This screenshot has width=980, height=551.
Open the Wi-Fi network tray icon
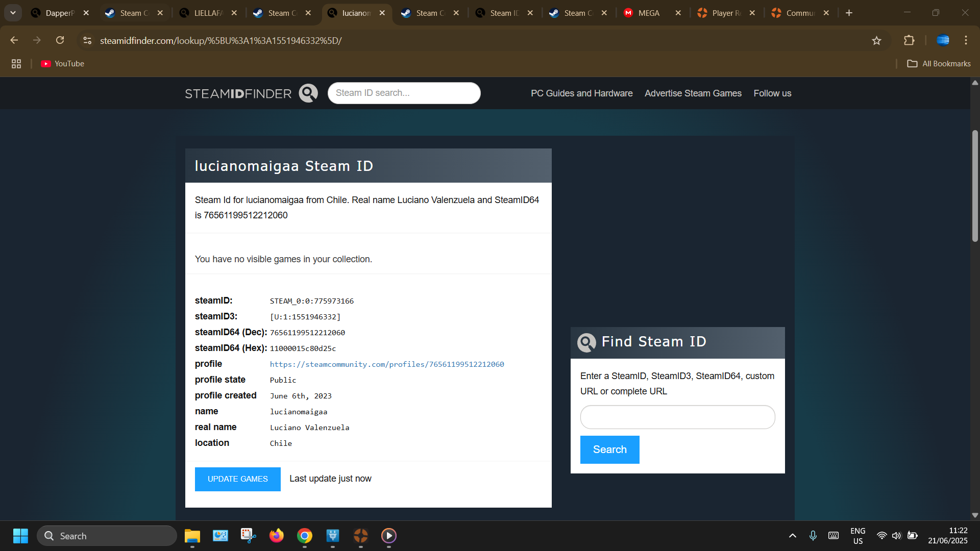pyautogui.click(x=881, y=536)
